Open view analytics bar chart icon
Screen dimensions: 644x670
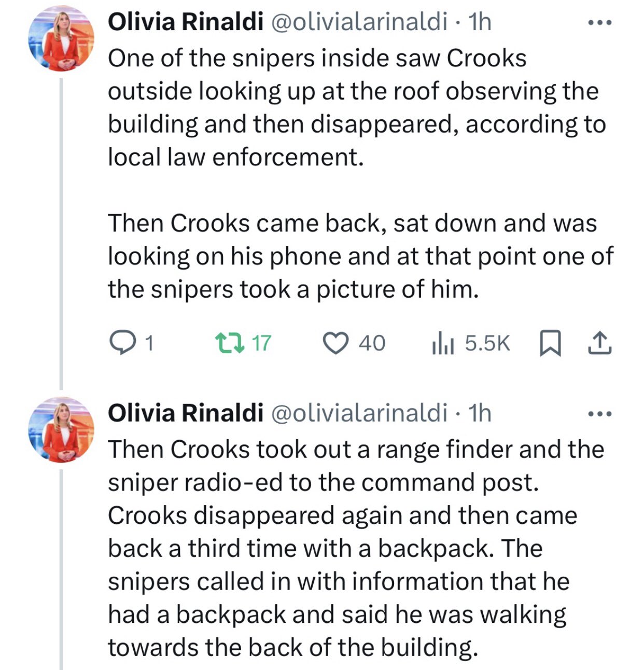pyautogui.click(x=443, y=343)
